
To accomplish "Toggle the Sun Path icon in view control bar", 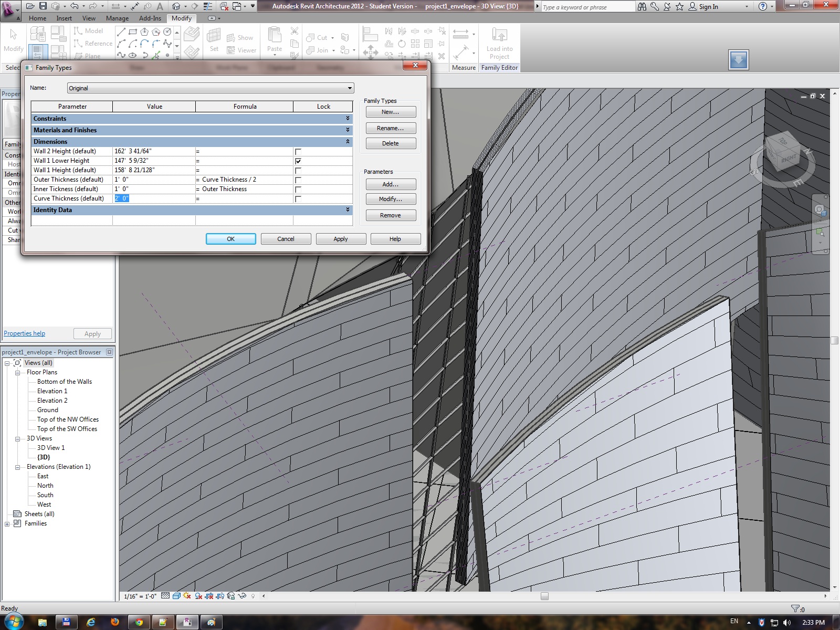I will click(187, 596).
